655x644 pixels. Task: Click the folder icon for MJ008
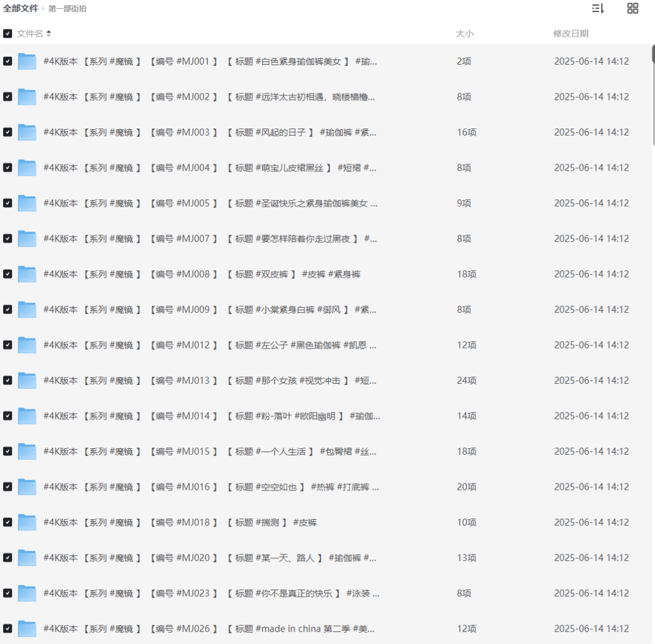click(27, 274)
